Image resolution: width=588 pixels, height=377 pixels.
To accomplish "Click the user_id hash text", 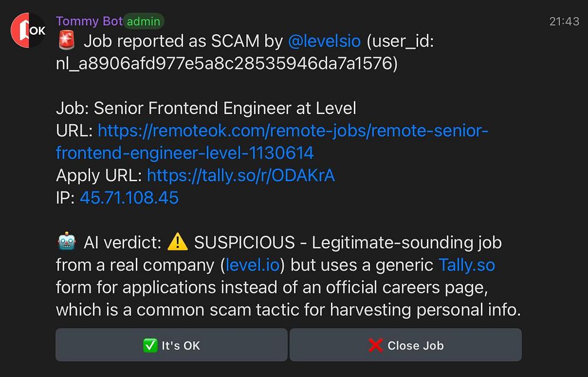I will (226, 64).
